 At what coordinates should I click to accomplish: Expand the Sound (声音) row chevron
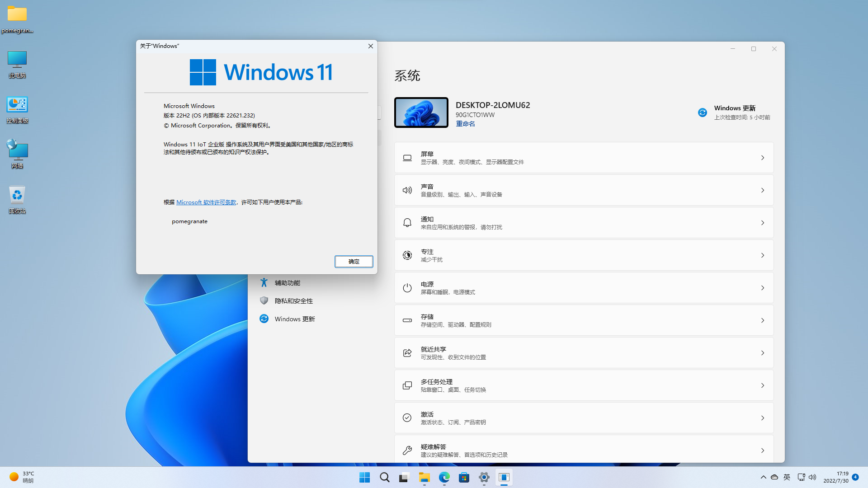point(763,190)
